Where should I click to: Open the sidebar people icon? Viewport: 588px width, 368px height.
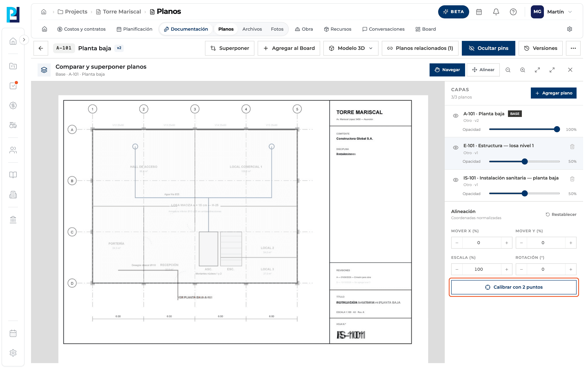coord(13,150)
